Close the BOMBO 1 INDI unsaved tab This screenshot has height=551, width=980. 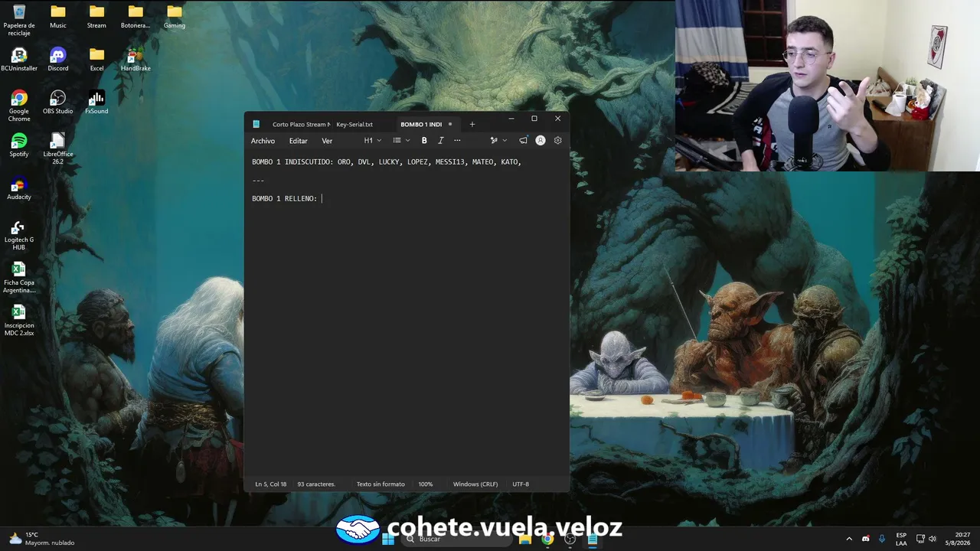(x=450, y=124)
